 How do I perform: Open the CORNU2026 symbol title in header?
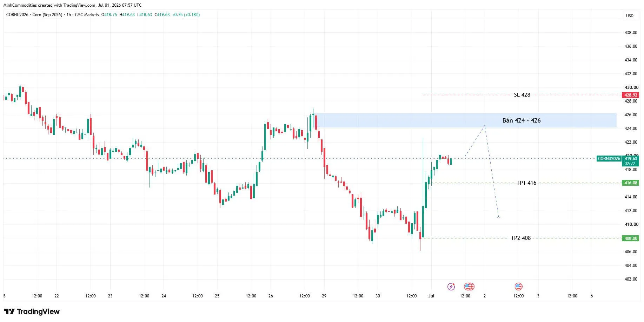coord(18,15)
